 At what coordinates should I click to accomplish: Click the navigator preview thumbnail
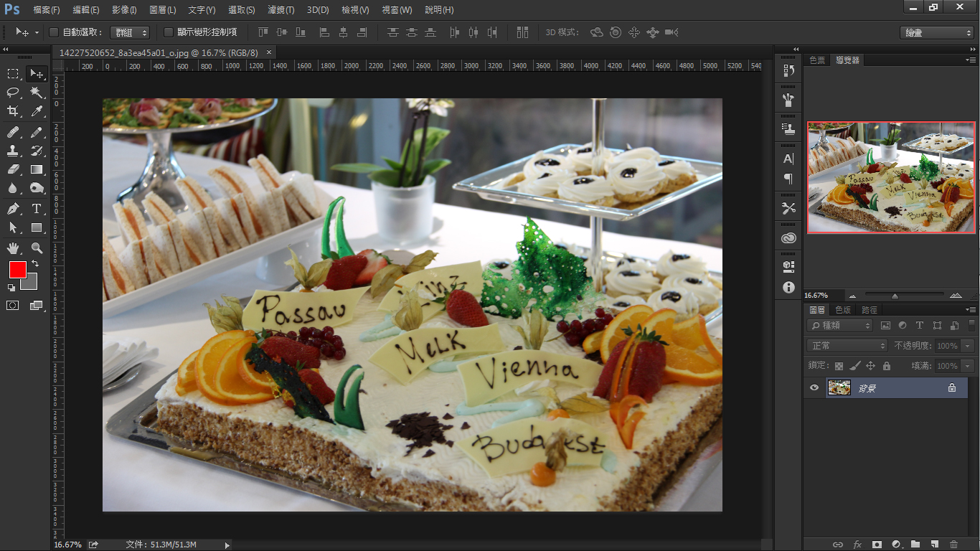click(x=892, y=177)
